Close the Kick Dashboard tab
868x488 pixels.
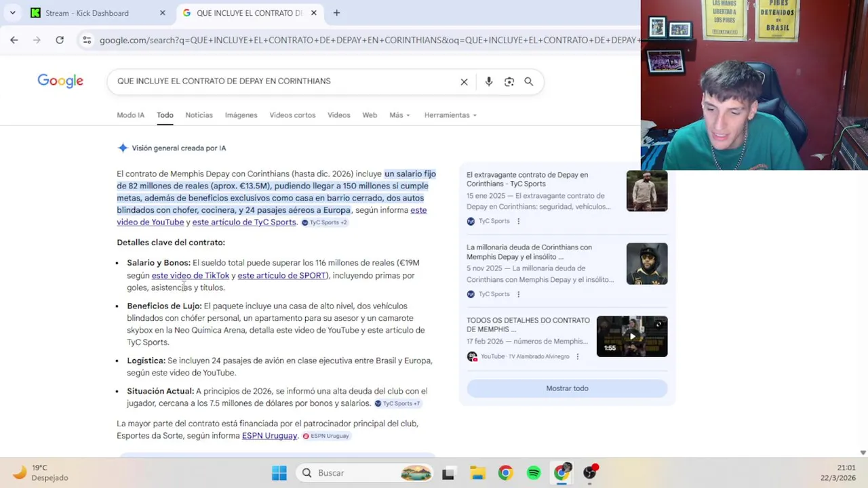coord(162,13)
